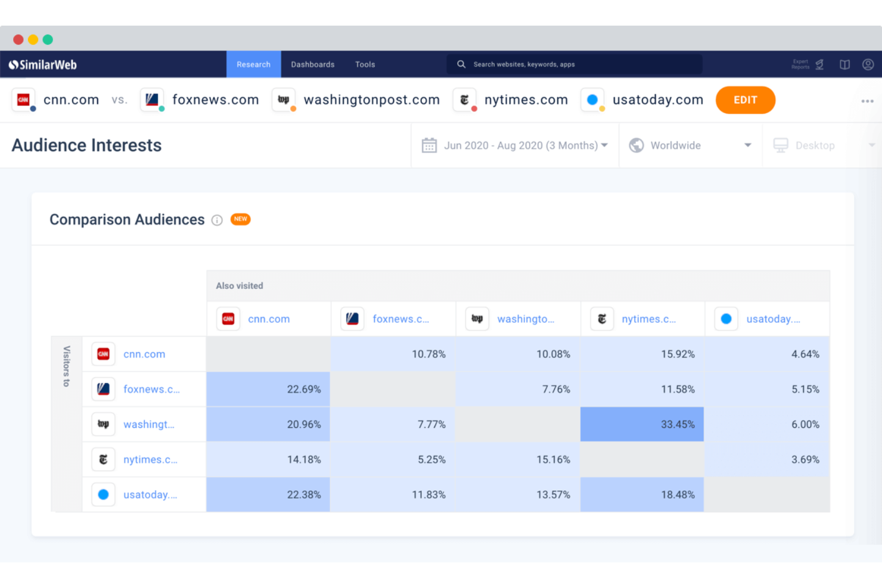Click the info icon beside Comparison Audiences
The image size is (882, 588).
tap(217, 220)
